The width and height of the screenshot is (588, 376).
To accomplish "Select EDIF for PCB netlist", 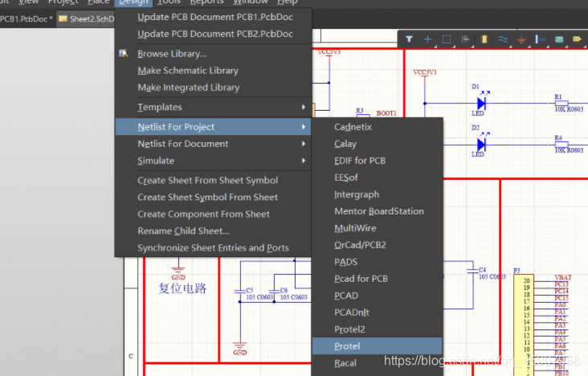I will pyautogui.click(x=378, y=161).
